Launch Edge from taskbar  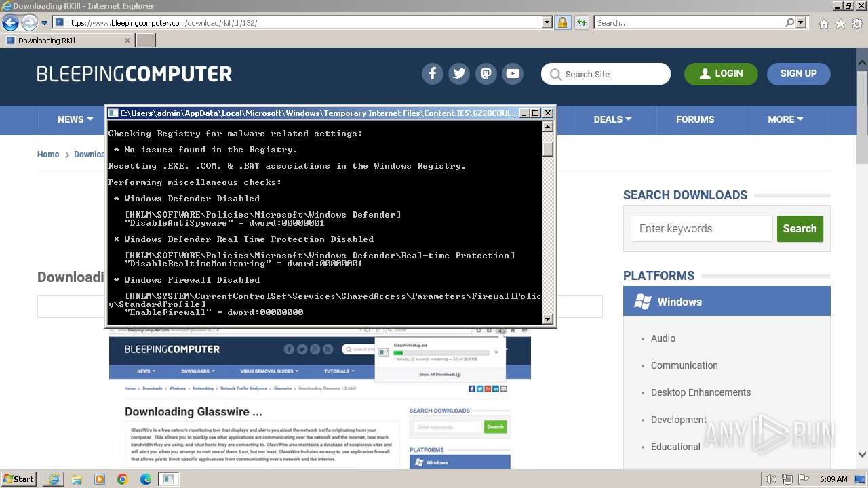coord(145,479)
